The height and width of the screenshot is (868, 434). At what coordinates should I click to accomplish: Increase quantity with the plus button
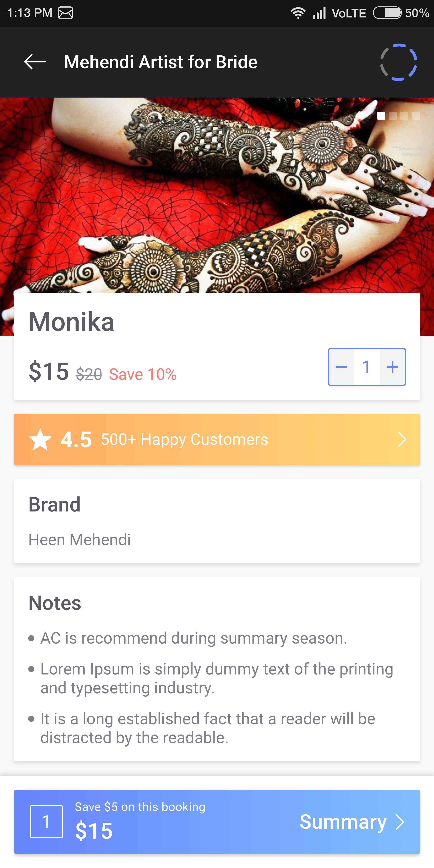392,367
